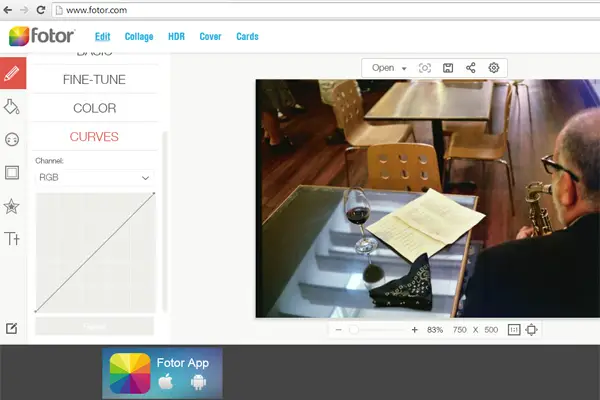Switch to the Collage tab
This screenshot has width=600, height=400.
tap(139, 36)
